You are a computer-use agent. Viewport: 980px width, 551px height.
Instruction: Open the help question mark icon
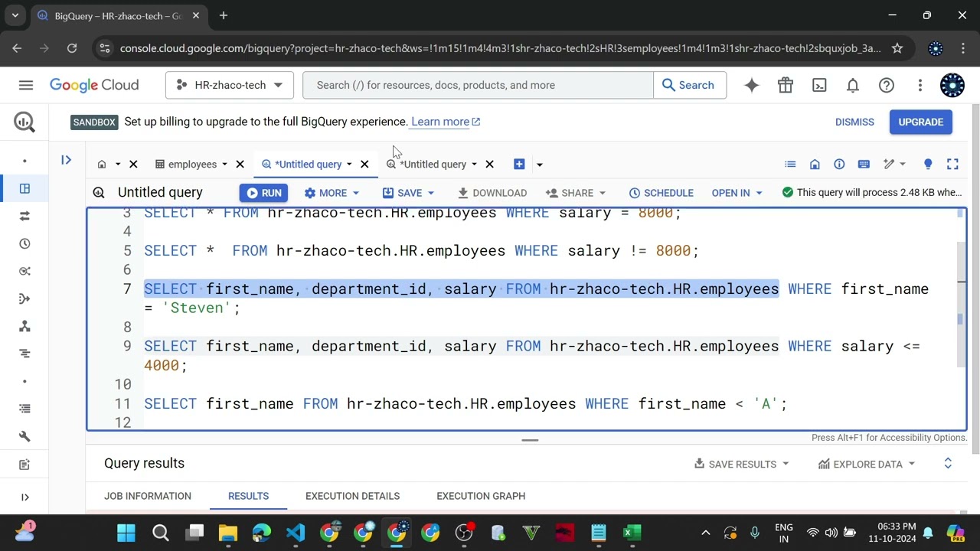click(887, 85)
